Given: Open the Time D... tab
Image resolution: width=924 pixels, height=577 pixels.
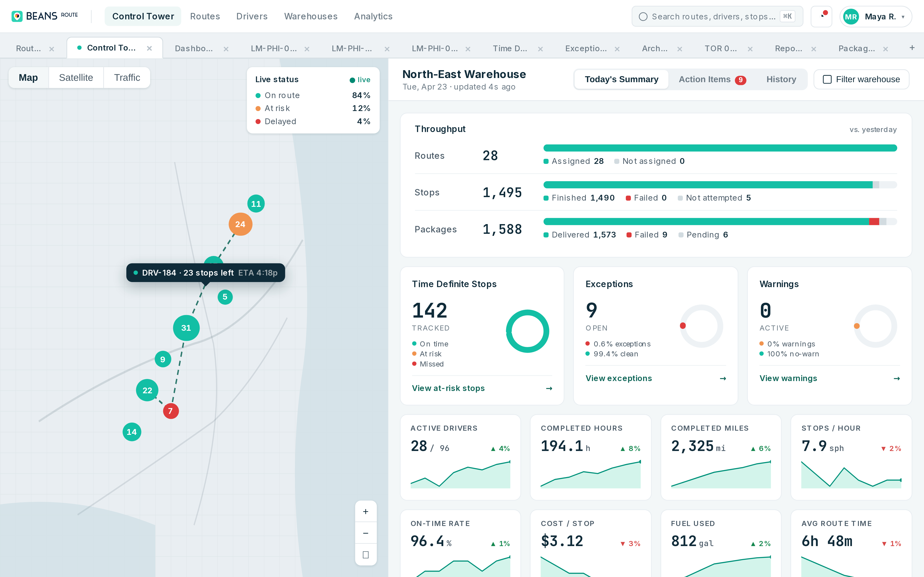Looking at the screenshot, I should tap(509, 48).
